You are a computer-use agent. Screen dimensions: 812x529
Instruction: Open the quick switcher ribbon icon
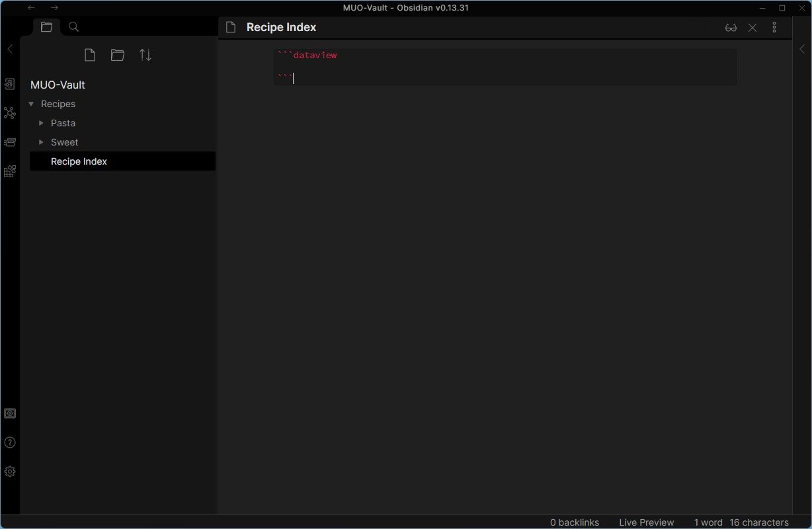[x=10, y=84]
